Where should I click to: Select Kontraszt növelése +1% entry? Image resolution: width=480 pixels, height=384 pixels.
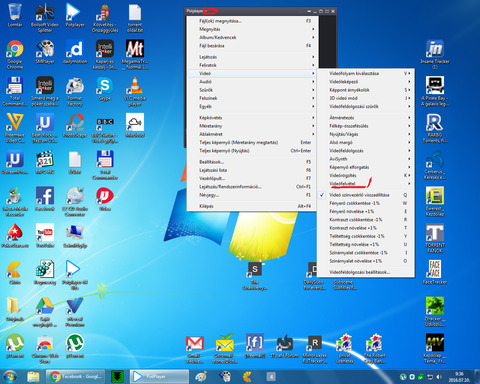(366, 228)
